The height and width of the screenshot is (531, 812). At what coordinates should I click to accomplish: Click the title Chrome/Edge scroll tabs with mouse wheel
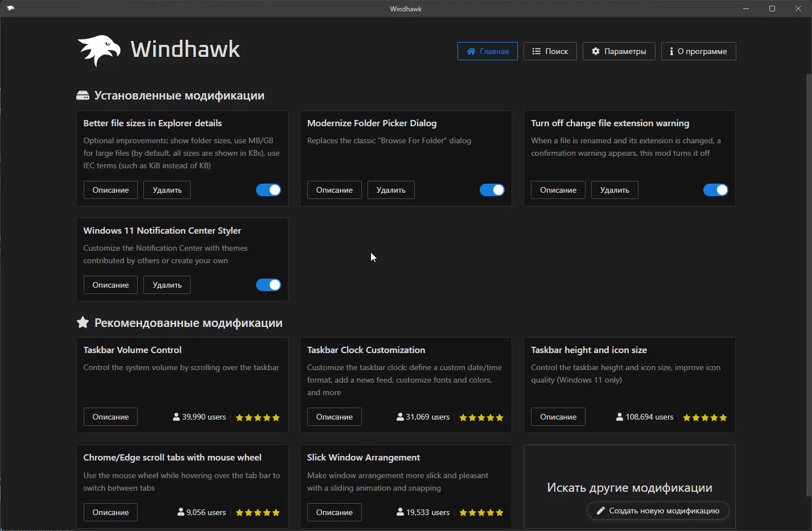click(172, 457)
